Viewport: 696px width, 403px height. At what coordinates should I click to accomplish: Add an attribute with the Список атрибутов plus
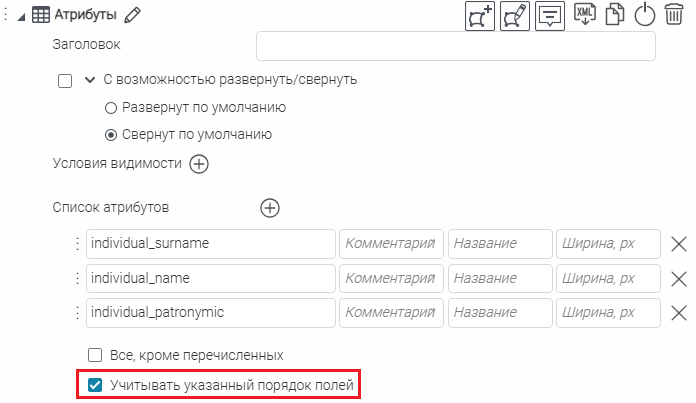pyautogui.click(x=270, y=208)
